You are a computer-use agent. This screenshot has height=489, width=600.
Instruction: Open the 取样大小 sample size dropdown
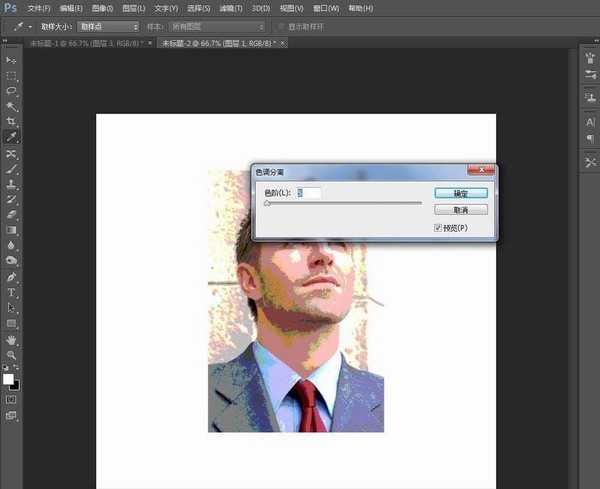(108, 26)
